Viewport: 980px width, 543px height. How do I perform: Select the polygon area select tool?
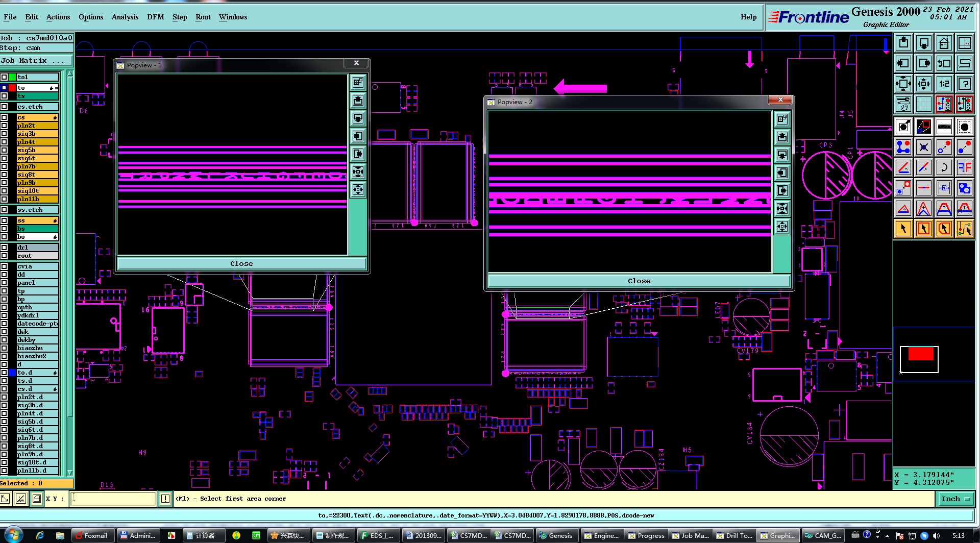point(944,229)
